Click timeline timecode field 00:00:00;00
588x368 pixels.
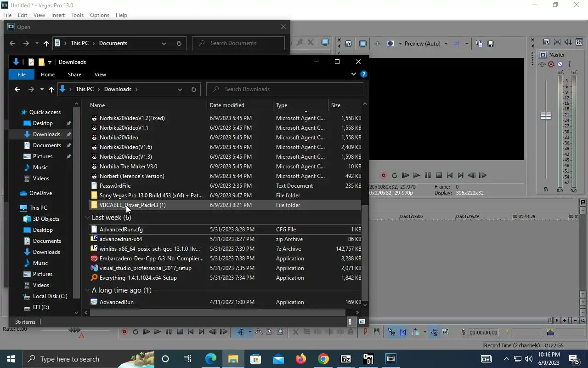[x=483, y=332]
